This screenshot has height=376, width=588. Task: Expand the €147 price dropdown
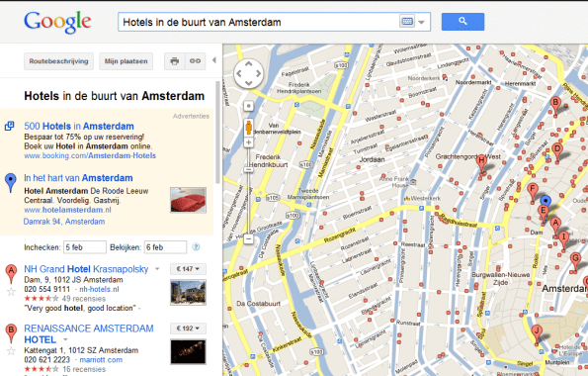188,269
